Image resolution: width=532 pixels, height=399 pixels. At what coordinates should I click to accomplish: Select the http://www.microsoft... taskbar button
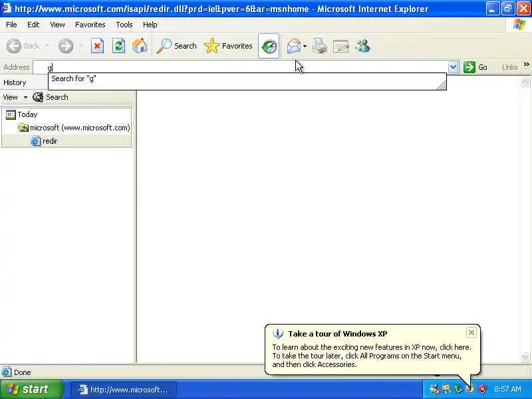coord(124,390)
